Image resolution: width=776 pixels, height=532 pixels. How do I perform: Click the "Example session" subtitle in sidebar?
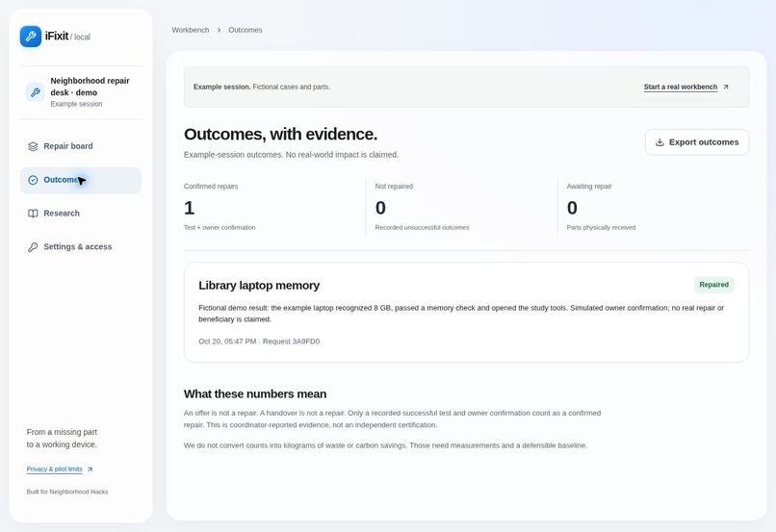tap(76, 104)
